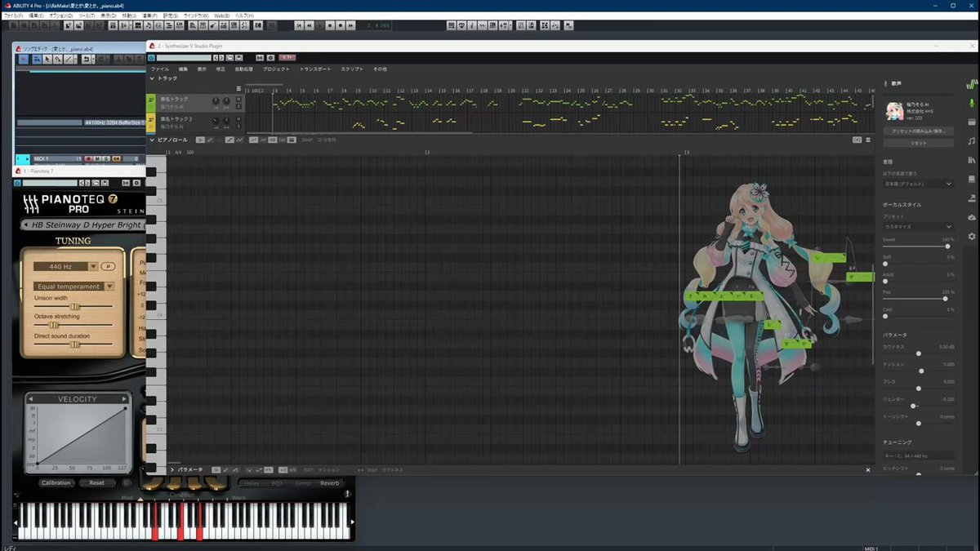Mute the first 無名トラック with M button
980x551 pixels.
pos(238,99)
